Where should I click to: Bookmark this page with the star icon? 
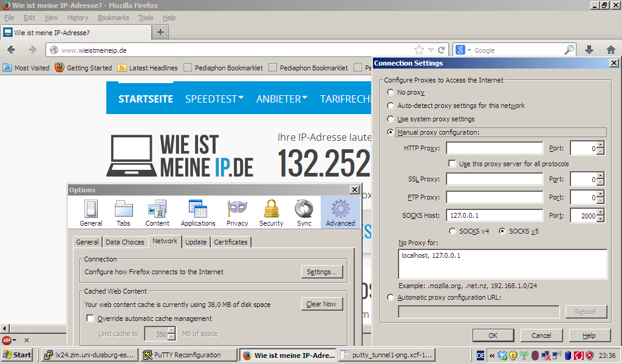[x=419, y=50]
